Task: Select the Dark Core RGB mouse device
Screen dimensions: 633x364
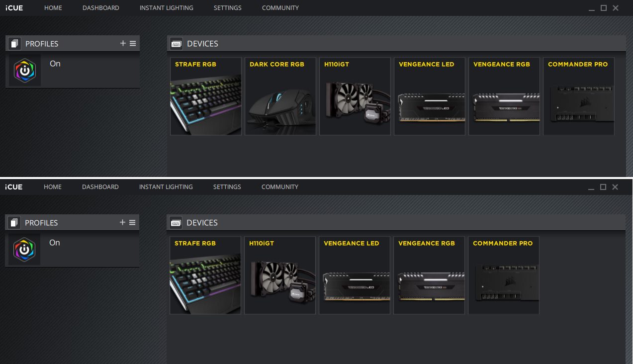Action: click(280, 96)
